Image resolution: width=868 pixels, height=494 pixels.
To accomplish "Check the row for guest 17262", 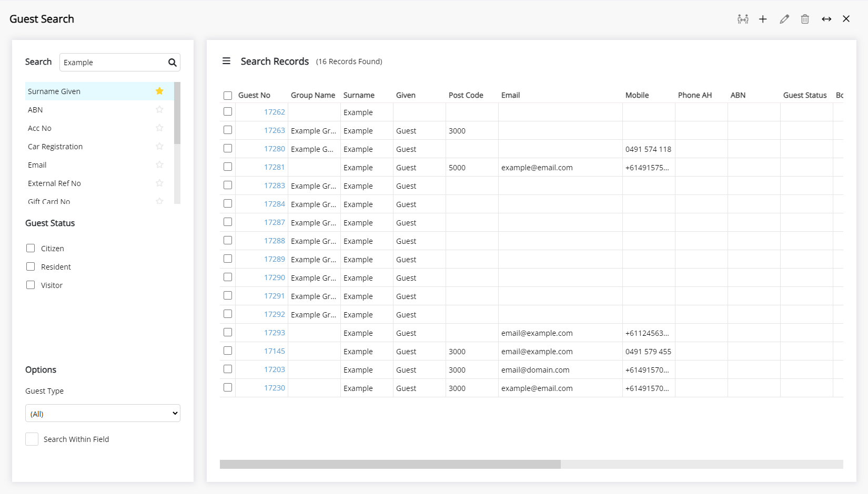I will click(228, 111).
